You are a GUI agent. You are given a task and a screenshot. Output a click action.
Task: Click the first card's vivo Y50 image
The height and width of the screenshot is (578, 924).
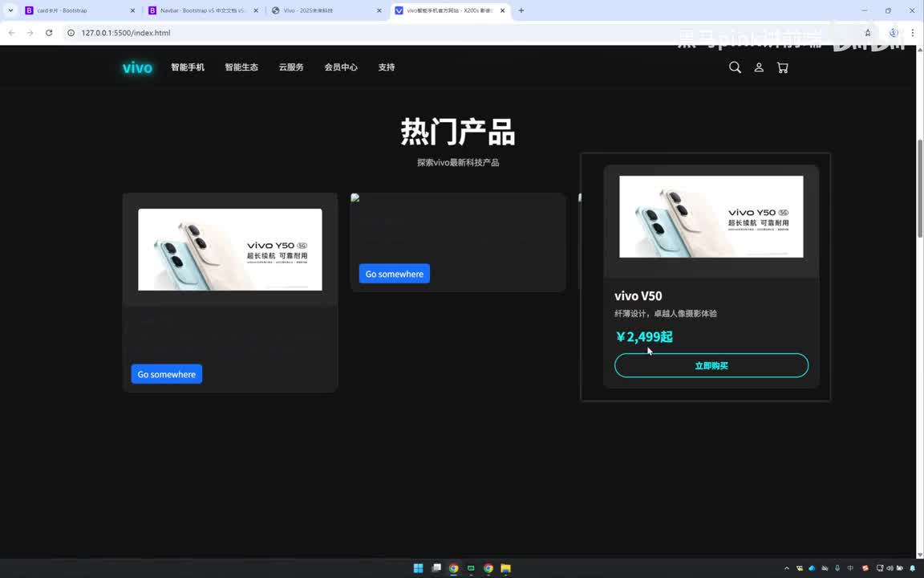tap(230, 250)
